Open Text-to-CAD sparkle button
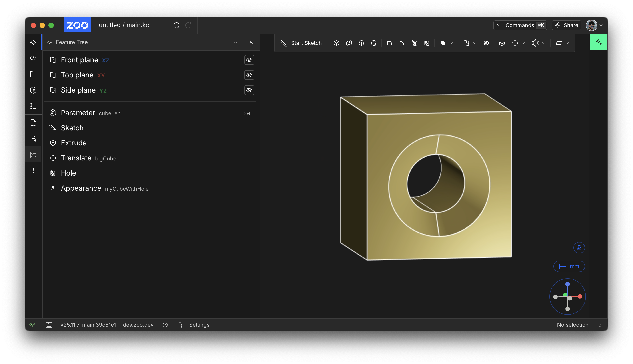 (599, 42)
